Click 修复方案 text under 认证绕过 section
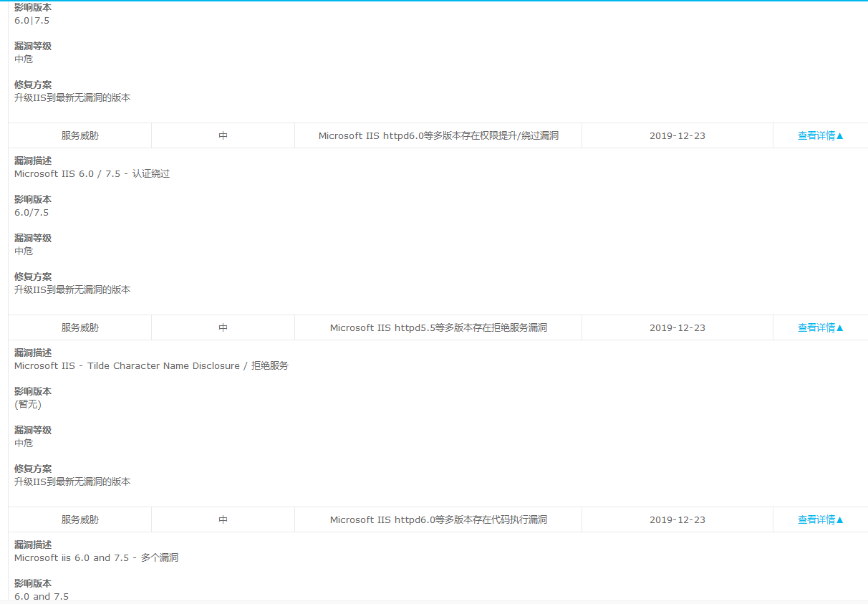This screenshot has width=868, height=604. coord(72,289)
